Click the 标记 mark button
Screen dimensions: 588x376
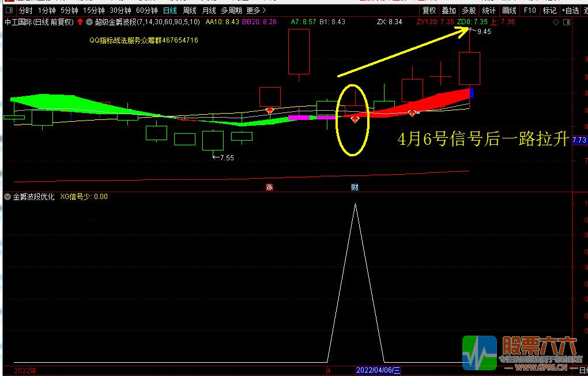tap(549, 10)
